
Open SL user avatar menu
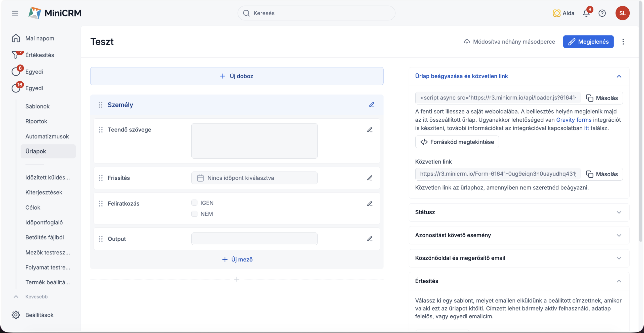click(622, 13)
